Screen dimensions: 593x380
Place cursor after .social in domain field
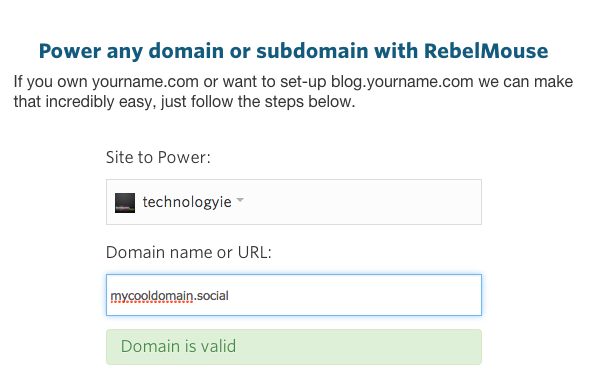229,295
